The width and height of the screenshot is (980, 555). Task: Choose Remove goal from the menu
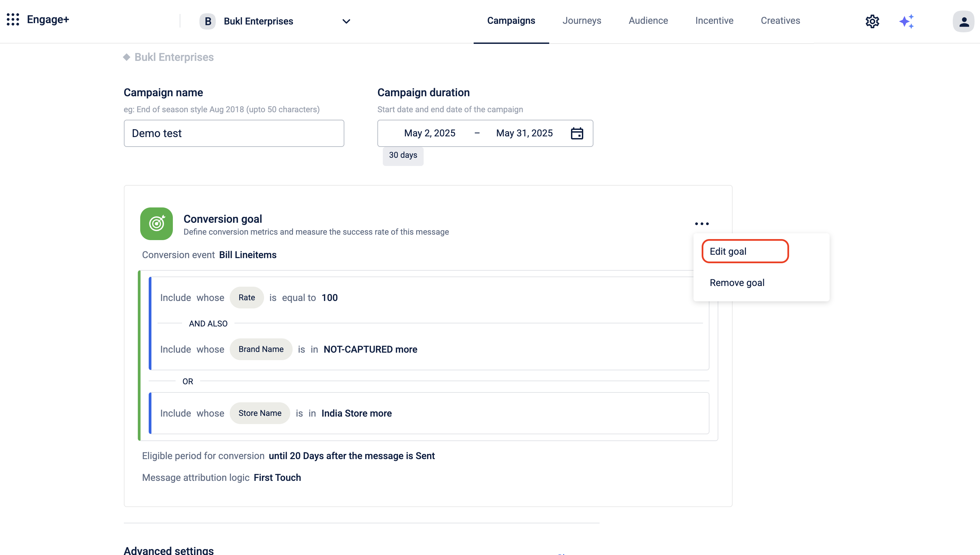coord(737,283)
